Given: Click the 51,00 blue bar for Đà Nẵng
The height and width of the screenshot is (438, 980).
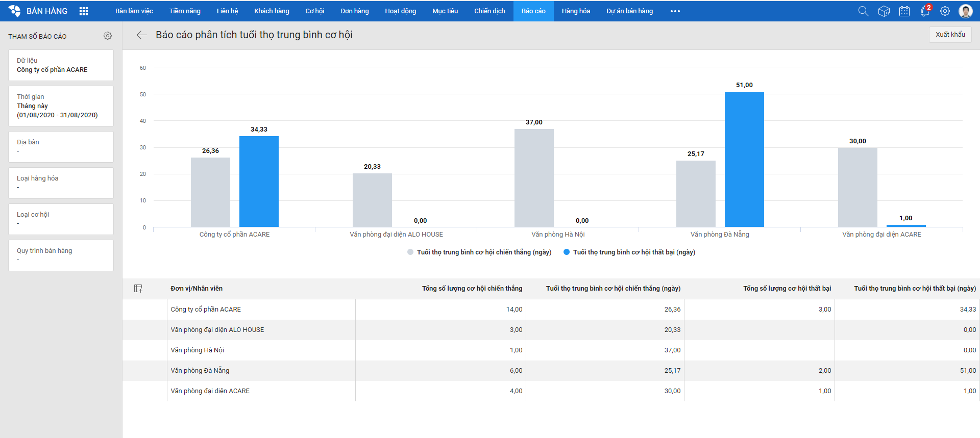Looking at the screenshot, I should pyautogui.click(x=744, y=159).
